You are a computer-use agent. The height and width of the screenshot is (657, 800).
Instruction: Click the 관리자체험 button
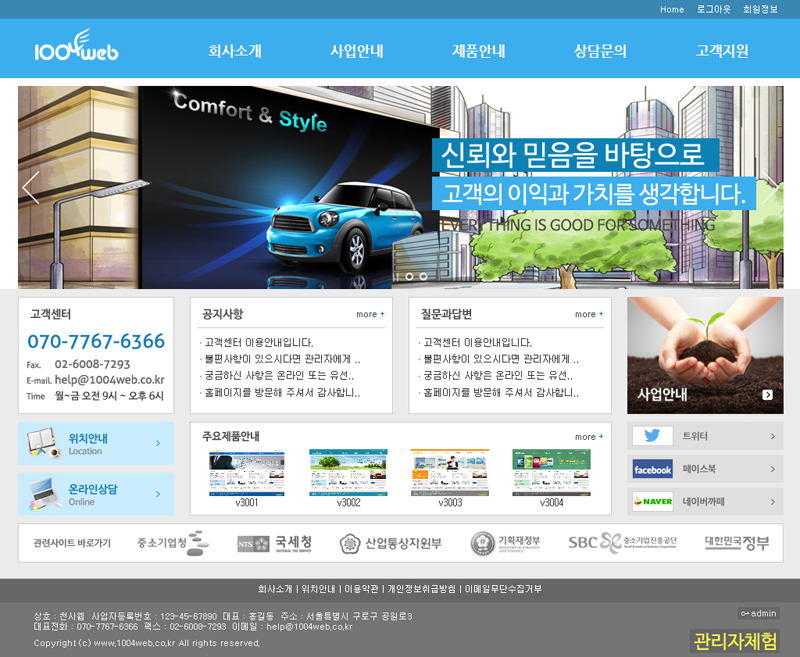(735, 641)
